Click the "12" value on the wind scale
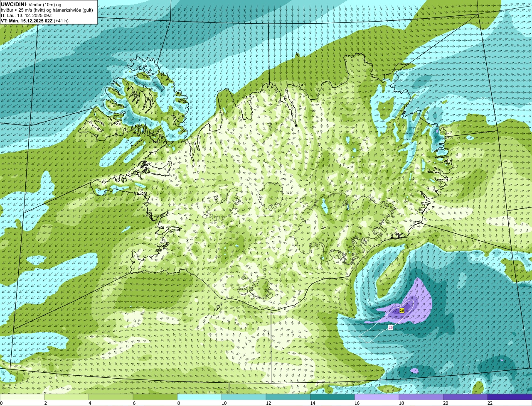 point(268,403)
